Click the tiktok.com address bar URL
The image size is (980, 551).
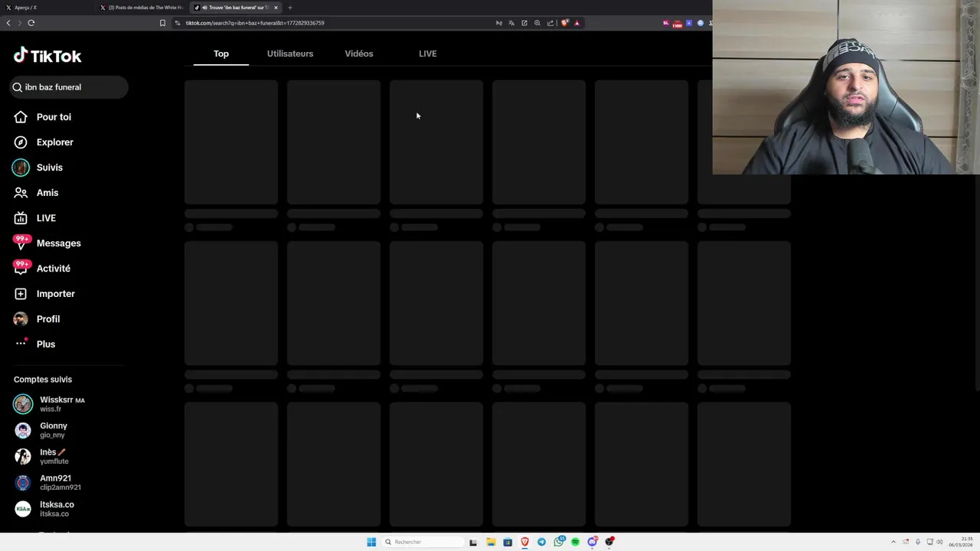point(255,23)
